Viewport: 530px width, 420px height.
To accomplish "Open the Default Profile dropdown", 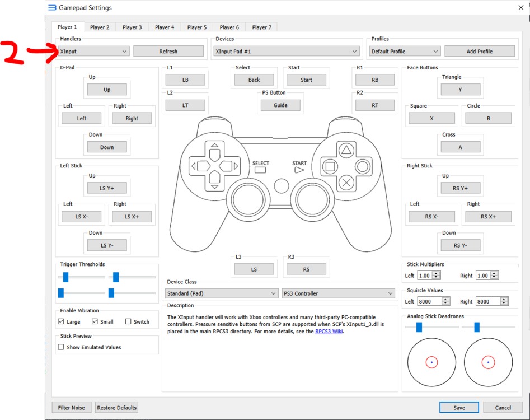I will click(x=405, y=52).
